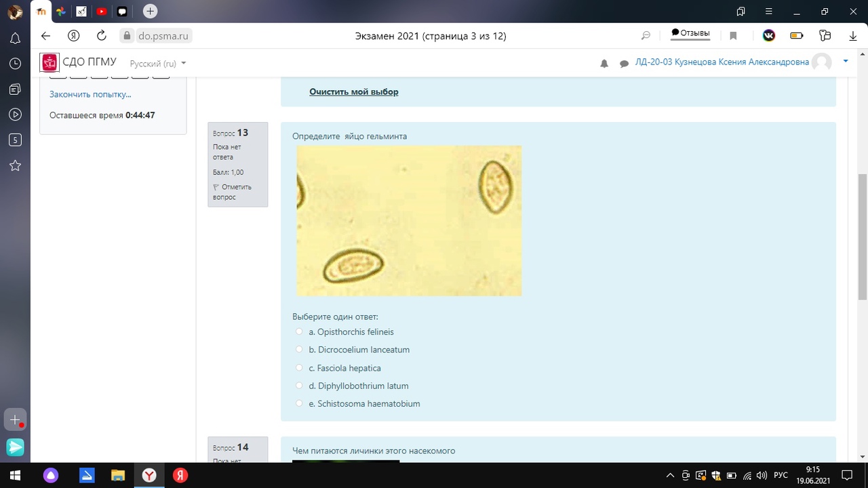Switch to the YouTube tab
Viewport: 868px width, 488px height.
[101, 11]
